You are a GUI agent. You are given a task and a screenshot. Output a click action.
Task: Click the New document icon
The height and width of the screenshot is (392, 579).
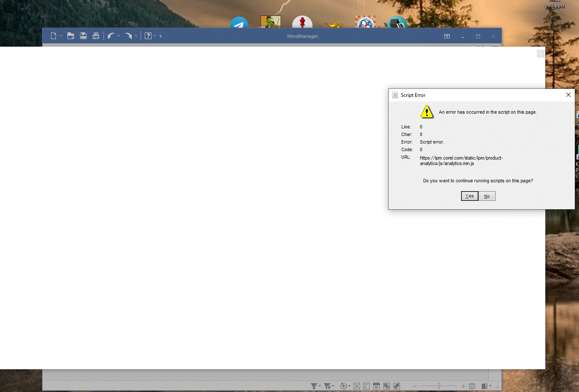53,36
